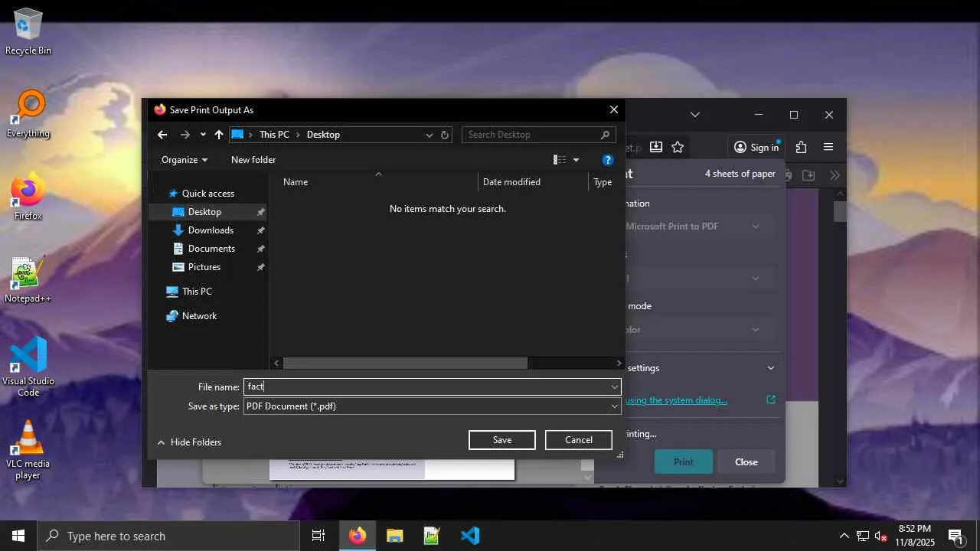Sort files by the Type column
Viewport: 980px width, 551px height.
(x=603, y=182)
